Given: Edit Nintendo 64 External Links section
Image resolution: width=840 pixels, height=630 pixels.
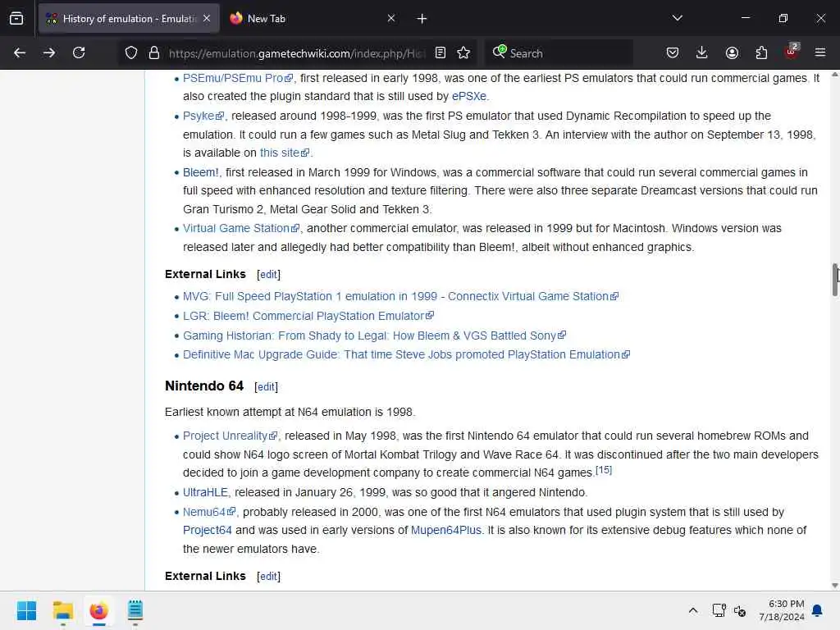Looking at the screenshot, I should 268,577.
